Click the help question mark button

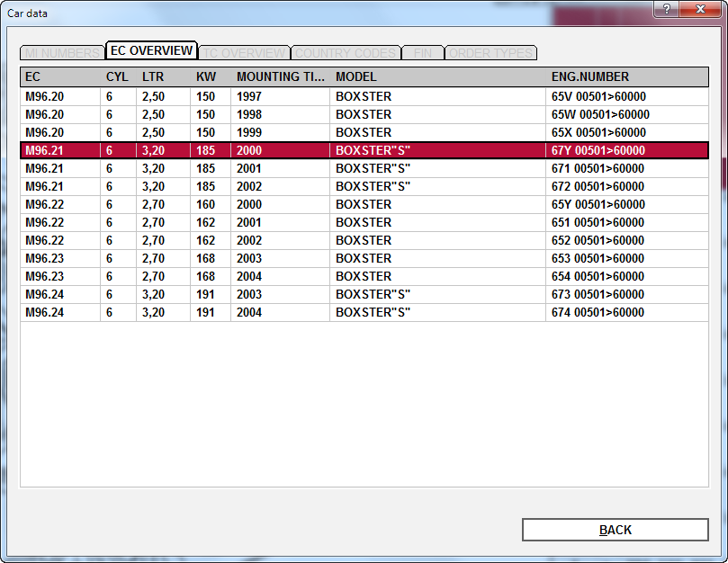click(666, 9)
